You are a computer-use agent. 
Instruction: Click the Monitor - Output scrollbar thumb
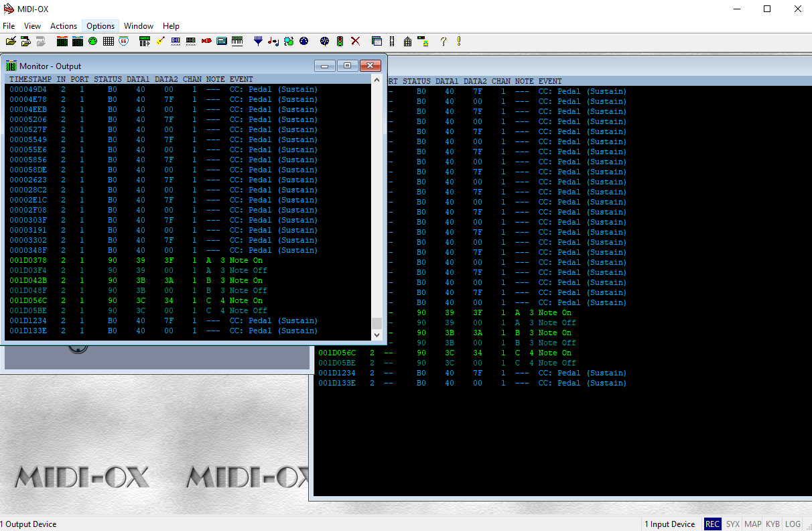[x=377, y=322]
